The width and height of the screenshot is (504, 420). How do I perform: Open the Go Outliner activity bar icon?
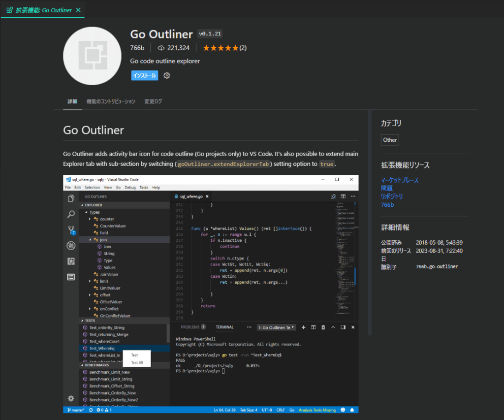pos(72,277)
